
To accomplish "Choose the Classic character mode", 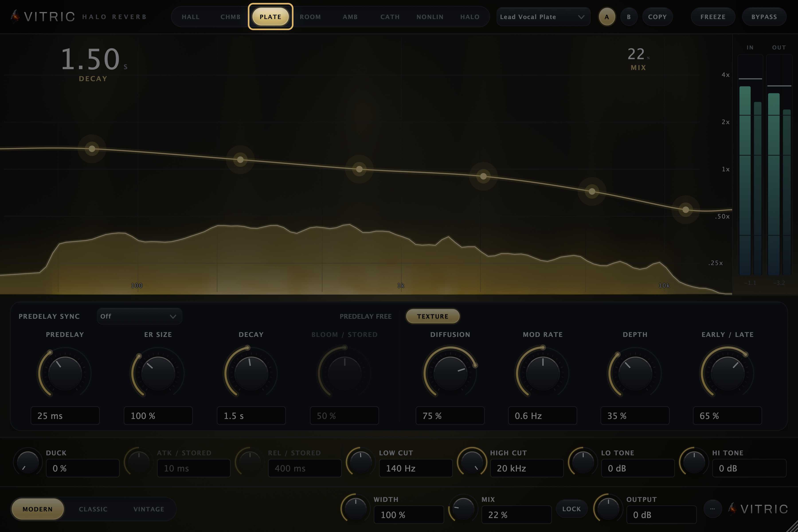I will pos(93,509).
